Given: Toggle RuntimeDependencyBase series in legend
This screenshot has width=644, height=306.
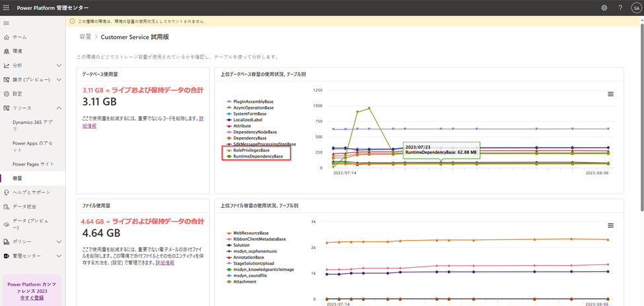Looking at the screenshot, I should pos(255,157).
